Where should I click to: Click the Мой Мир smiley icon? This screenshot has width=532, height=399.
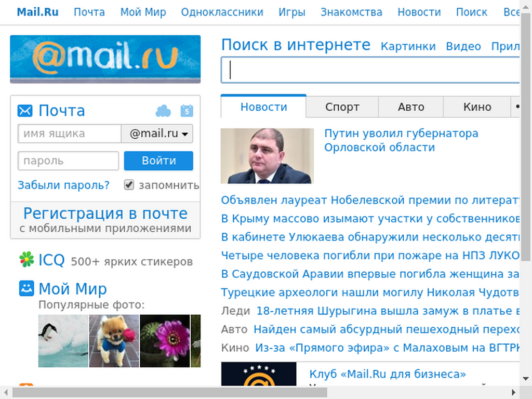[x=26, y=288]
